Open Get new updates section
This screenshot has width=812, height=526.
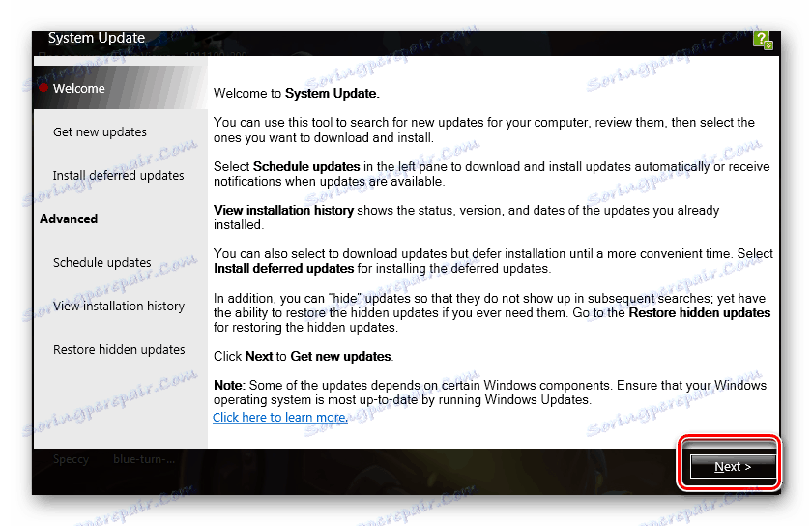click(x=100, y=132)
